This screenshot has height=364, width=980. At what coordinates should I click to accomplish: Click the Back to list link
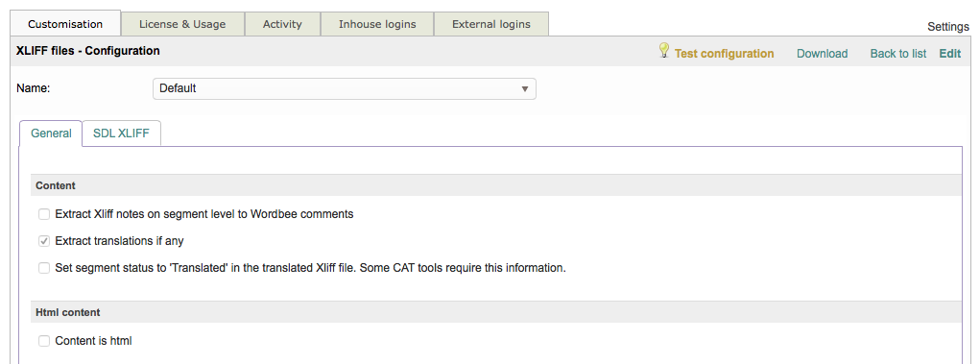pos(898,54)
